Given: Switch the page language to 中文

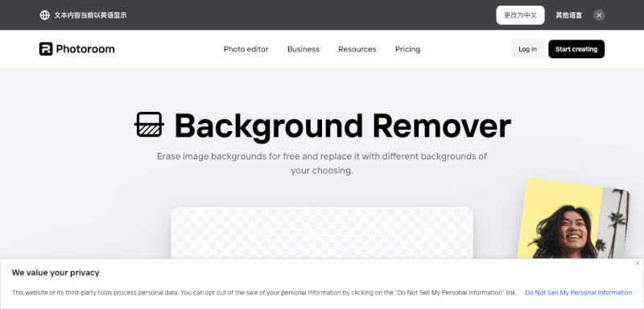Looking at the screenshot, I should tap(520, 15).
